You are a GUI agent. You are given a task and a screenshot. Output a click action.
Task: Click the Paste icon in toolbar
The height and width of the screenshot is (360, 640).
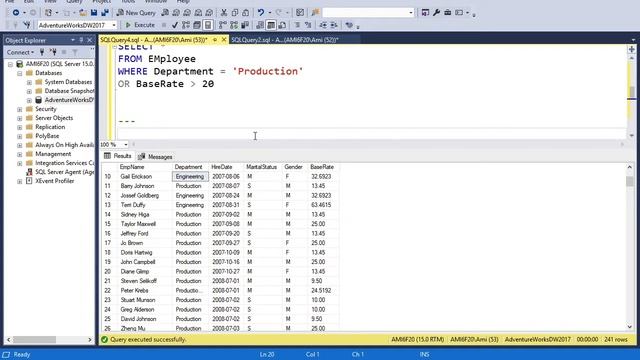click(245, 13)
